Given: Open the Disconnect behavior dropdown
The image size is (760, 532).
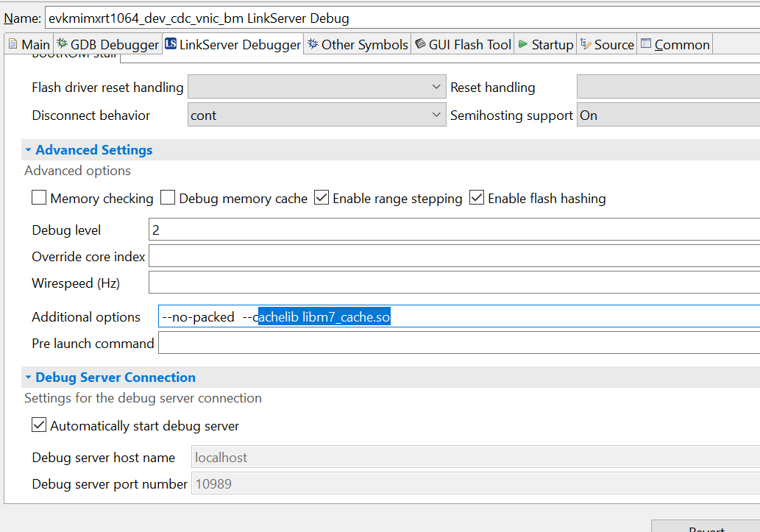Looking at the screenshot, I should pyautogui.click(x=316, y=116).
